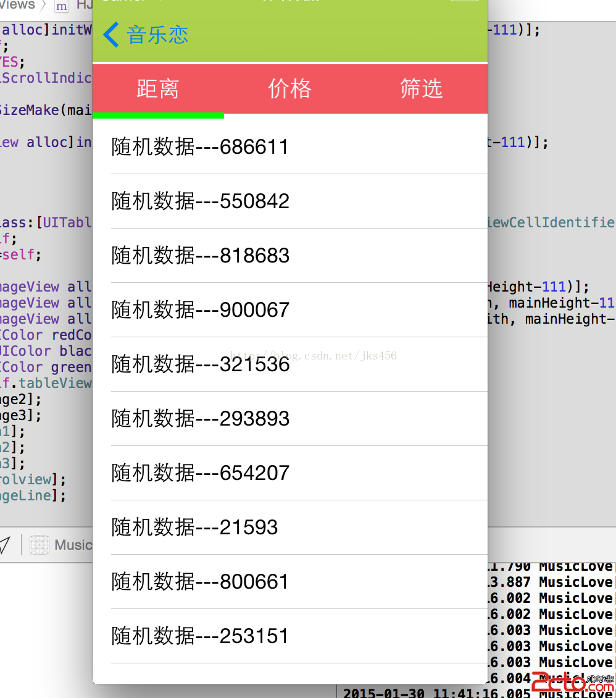Viewport: 616px width, 698px height.
Task: Select row 随机数据---21593
Action: [290, 527]
